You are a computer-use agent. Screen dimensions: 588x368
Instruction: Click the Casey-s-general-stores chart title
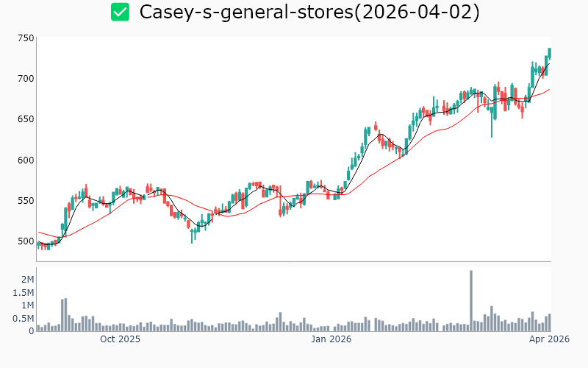pos(309,13)
